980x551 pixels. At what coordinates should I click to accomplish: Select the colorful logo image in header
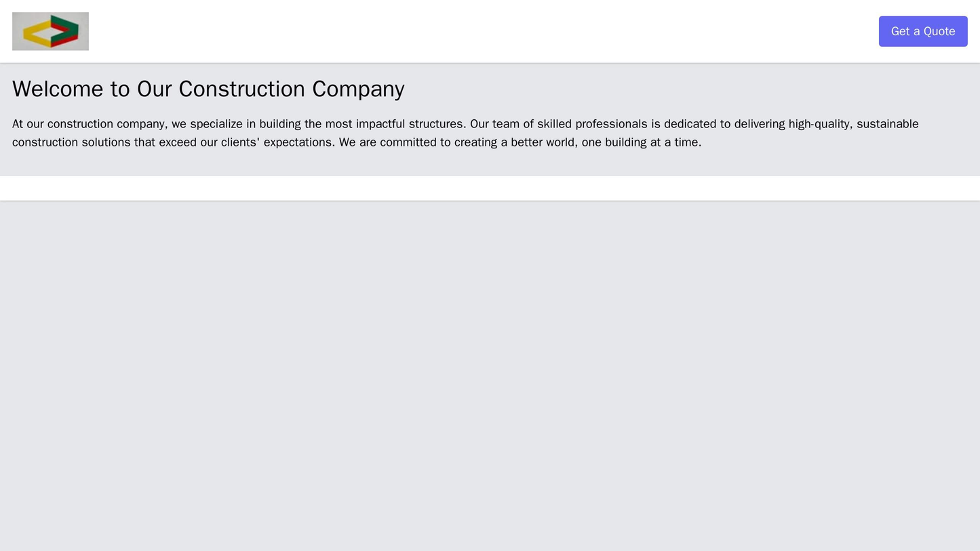click(49, 30)
